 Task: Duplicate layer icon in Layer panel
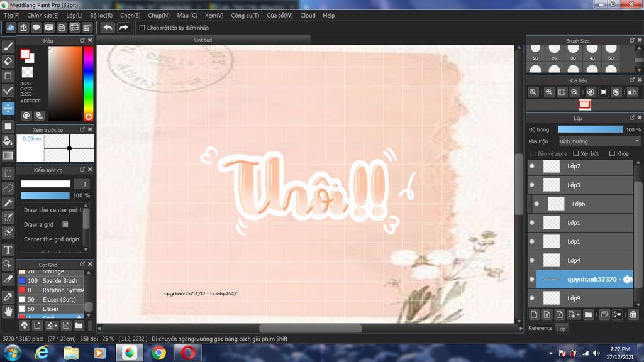pos(604,315)
